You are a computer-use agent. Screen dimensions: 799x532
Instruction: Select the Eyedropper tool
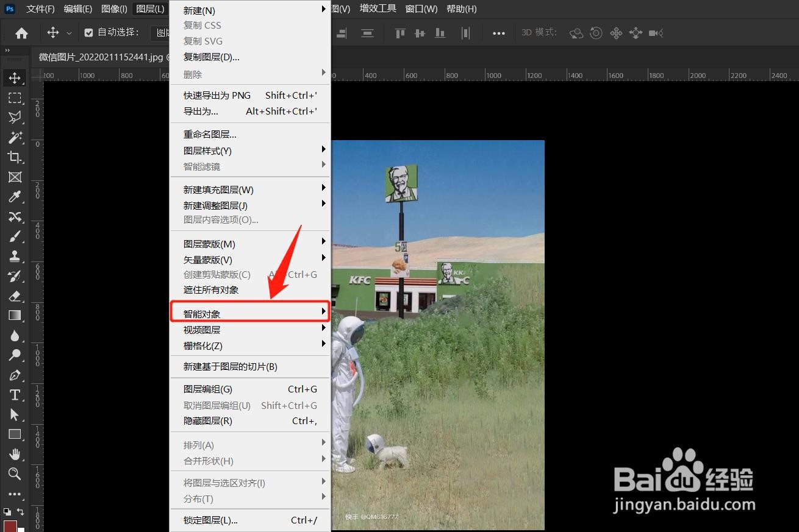coord(15,196)
